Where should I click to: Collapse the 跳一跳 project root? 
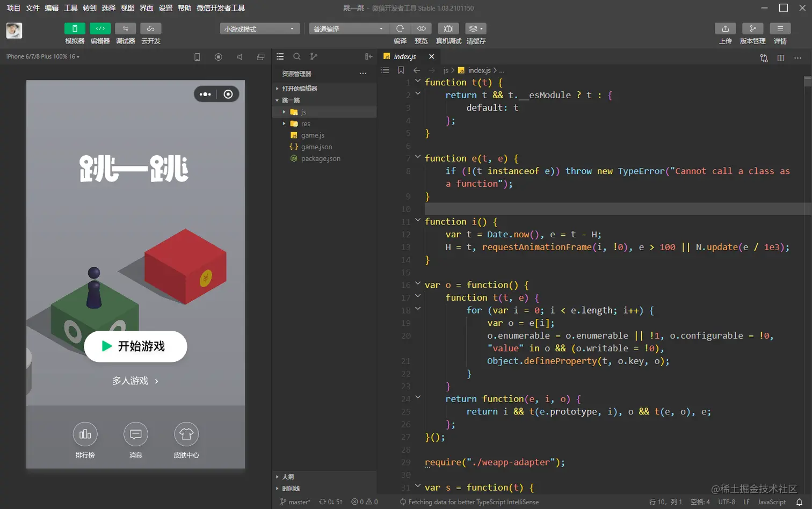324,100
